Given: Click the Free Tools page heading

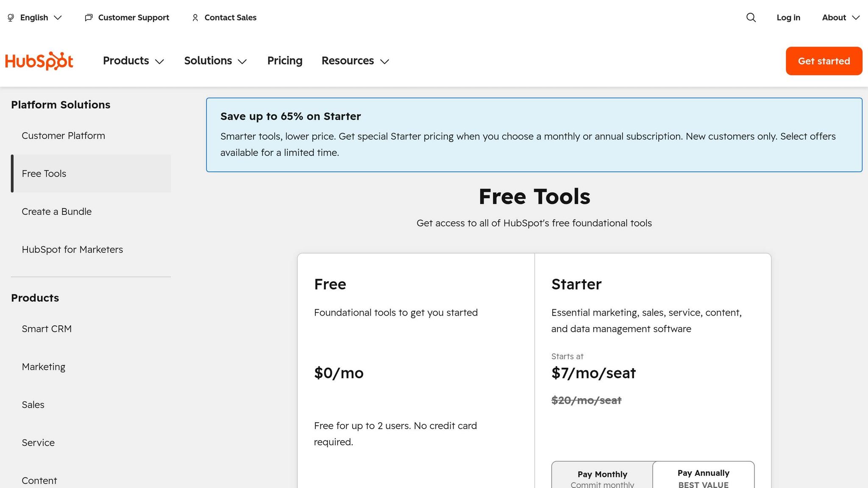Looking at the screenshot, I should (x=534, y=197).
